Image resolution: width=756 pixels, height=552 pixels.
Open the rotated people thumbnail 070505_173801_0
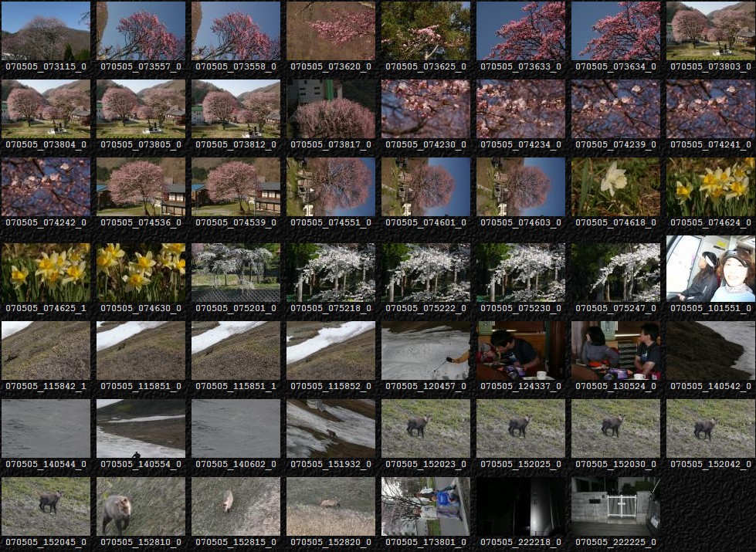click(425, 506)
